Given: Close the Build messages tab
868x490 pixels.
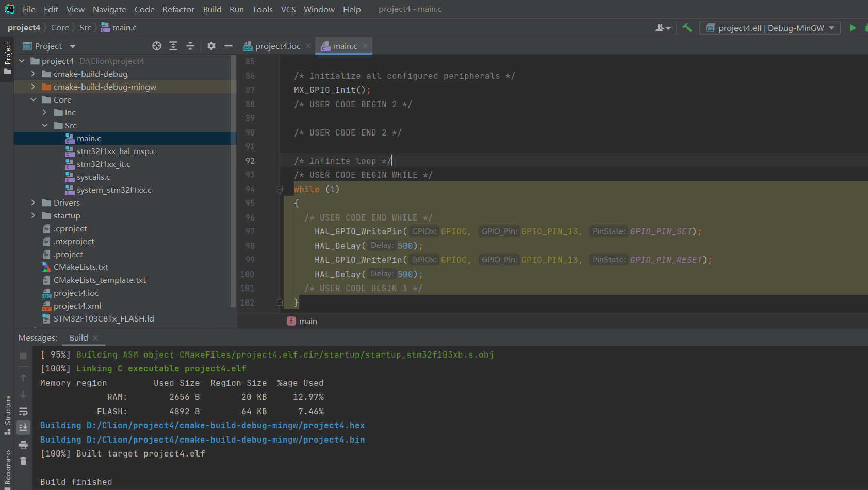Looking at the screenshot, I should [x=95, y=338].
